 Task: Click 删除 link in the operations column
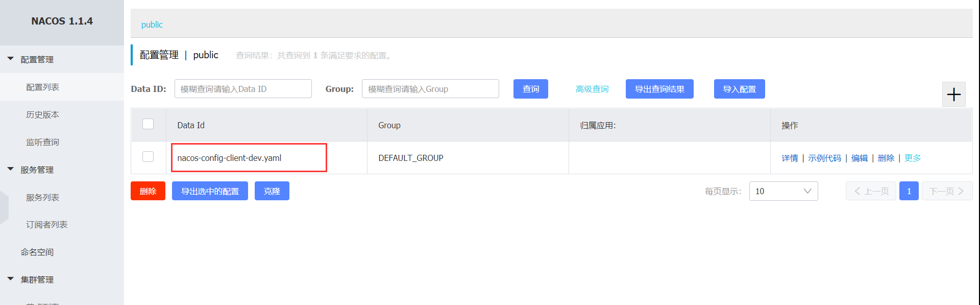(886, 158)
